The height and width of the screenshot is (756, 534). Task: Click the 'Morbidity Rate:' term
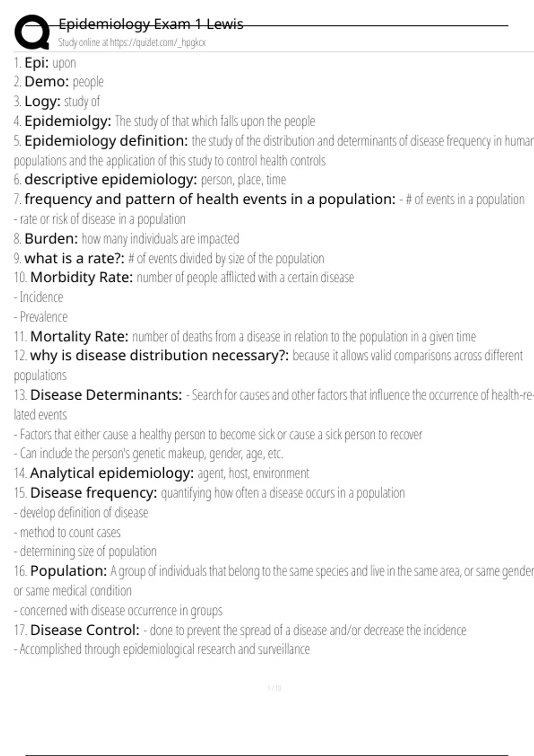81,277
